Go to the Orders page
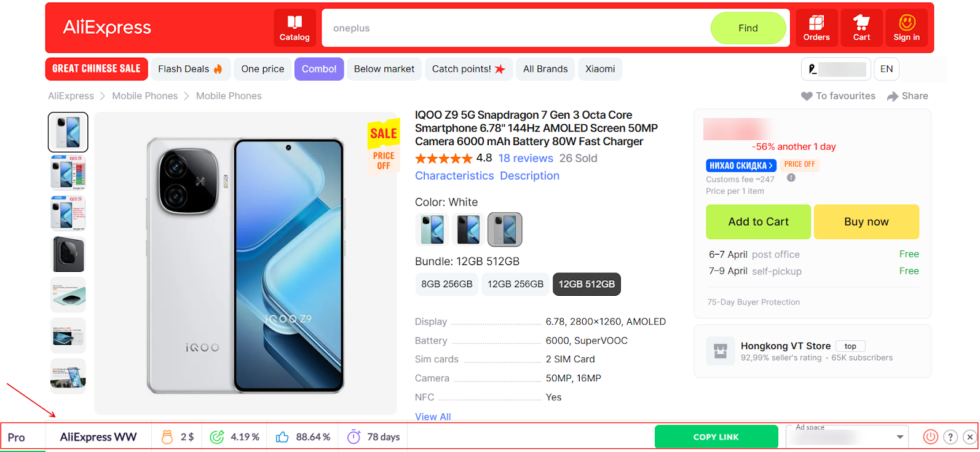 [x=816, y=28]
